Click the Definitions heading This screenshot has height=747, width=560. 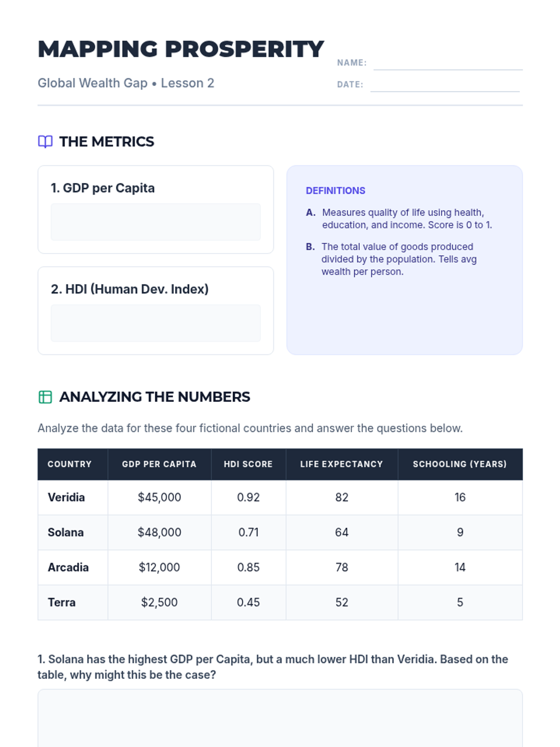pyautogui.click(x=336, y=190)
